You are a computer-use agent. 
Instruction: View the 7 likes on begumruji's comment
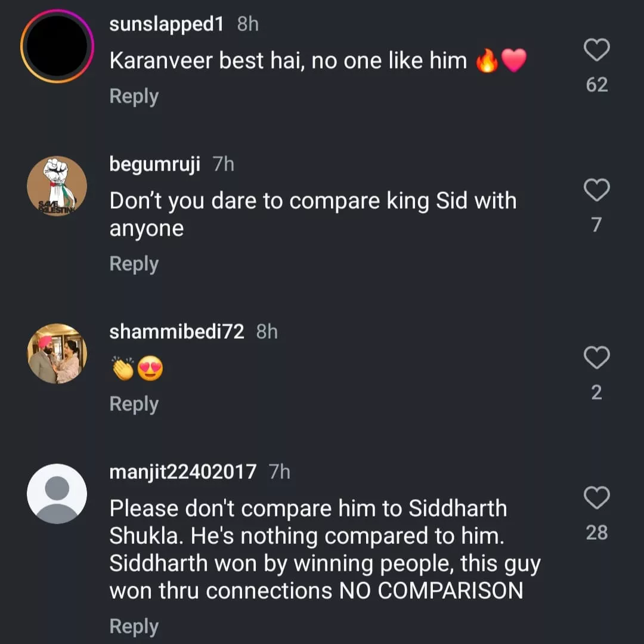(596, 225)
